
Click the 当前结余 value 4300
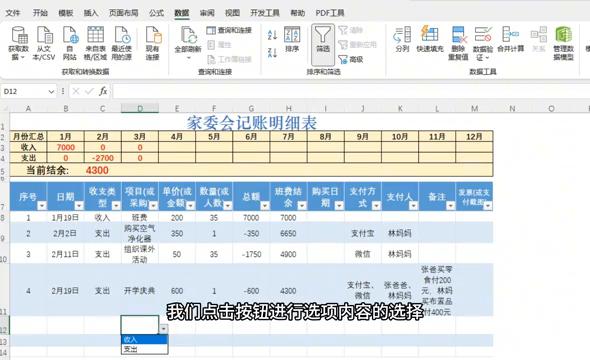[97, 170]
